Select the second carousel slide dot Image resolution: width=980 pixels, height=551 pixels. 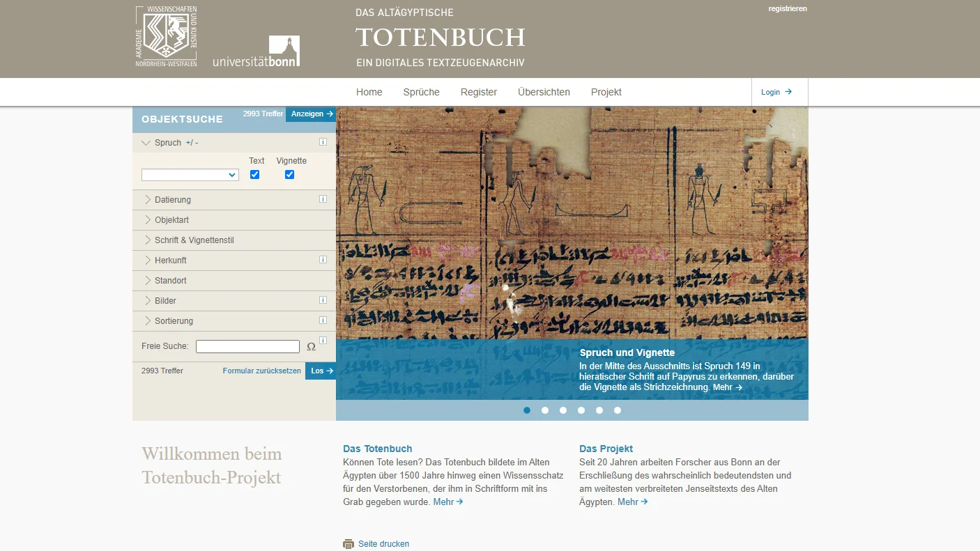tap(545, 410)
